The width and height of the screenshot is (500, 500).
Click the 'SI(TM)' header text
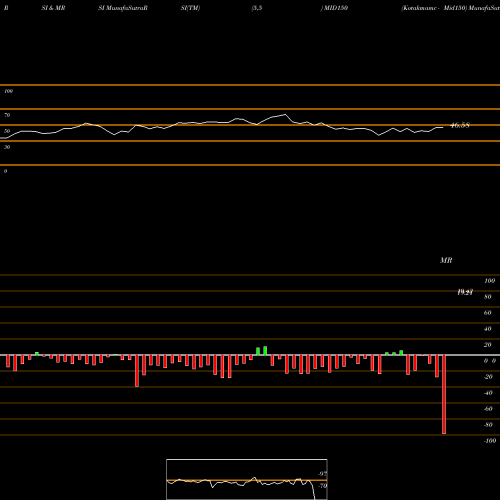(190, 8)
